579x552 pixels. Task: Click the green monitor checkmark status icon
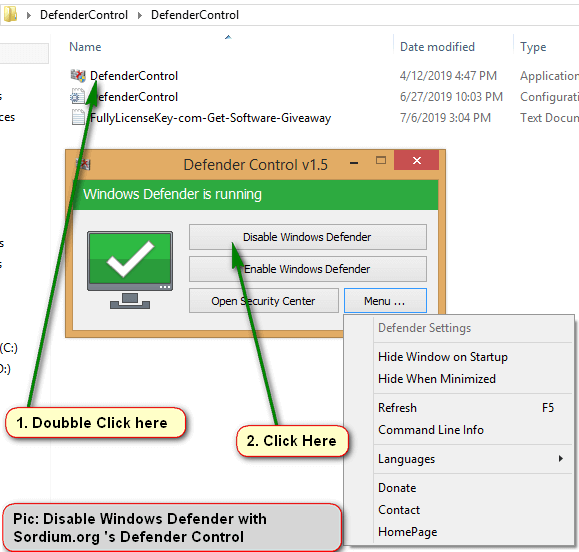click(x=130, y=270)
